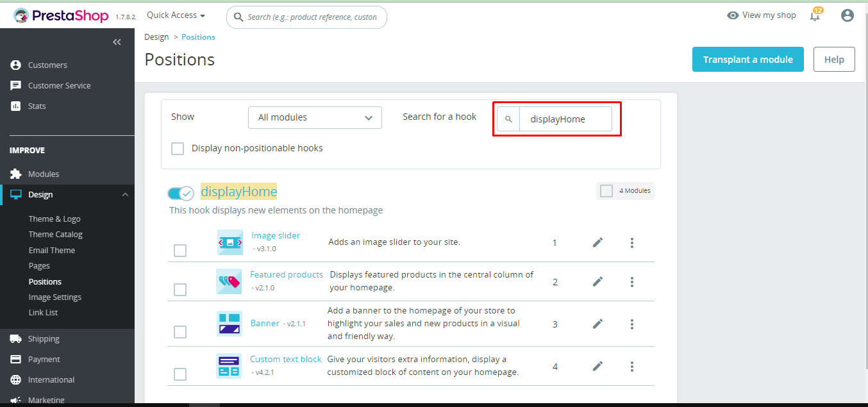Select Positions in the Design submenu

point(45,281)
